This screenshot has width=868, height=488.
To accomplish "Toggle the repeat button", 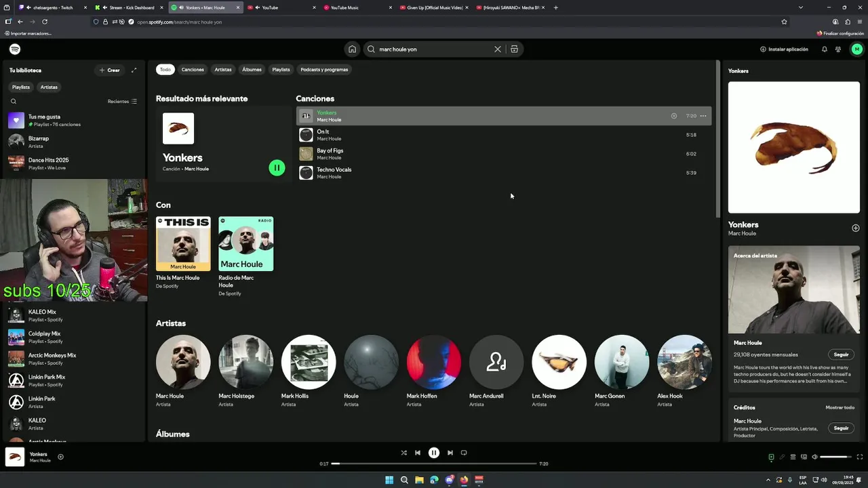I will pos(464,453).
